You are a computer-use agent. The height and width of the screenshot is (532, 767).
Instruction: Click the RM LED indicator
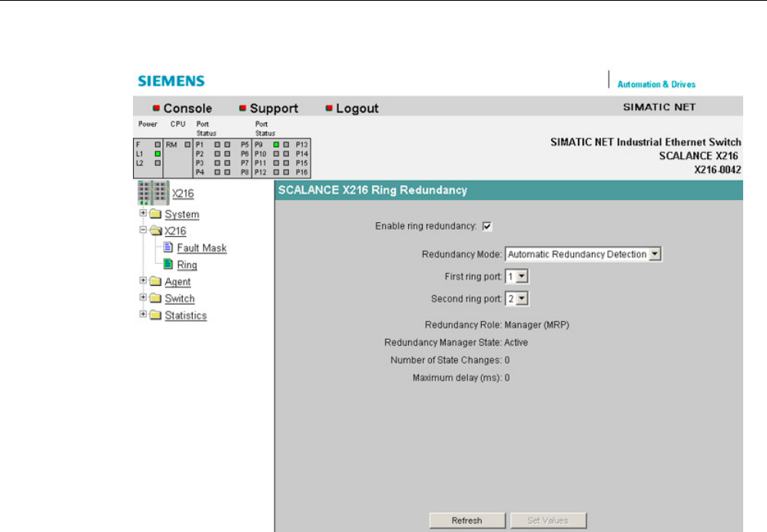188,145
